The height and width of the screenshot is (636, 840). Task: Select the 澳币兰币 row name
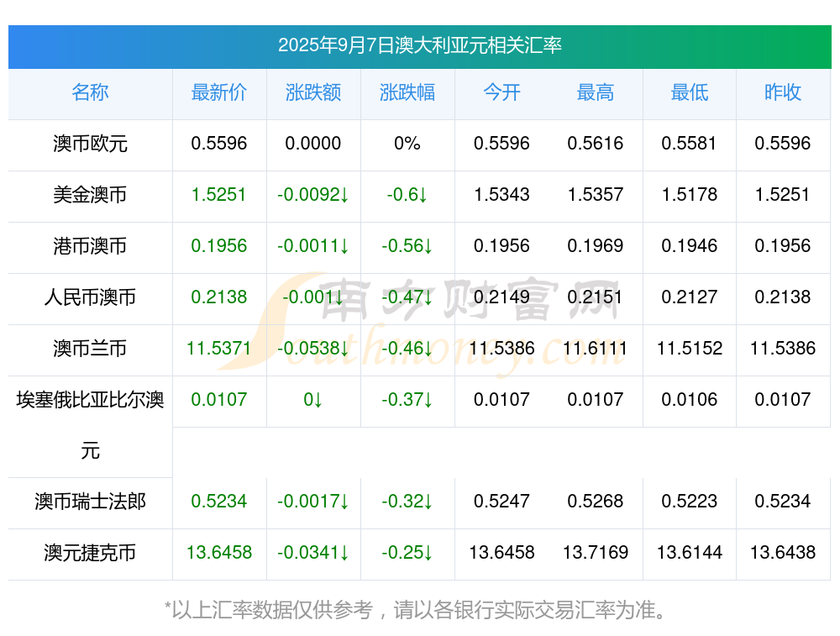90,349
